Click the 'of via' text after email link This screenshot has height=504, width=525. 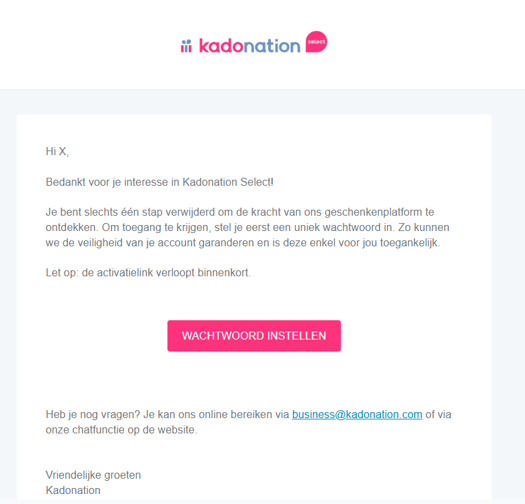click(438, 414)
